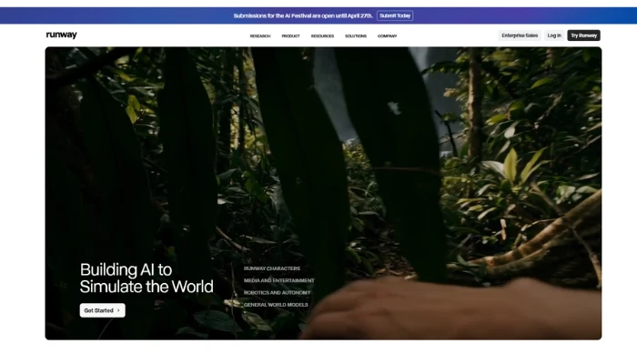Viewport: 637px width, 364px height.
Task: Open the General World Models link
Action: (276, 304)
